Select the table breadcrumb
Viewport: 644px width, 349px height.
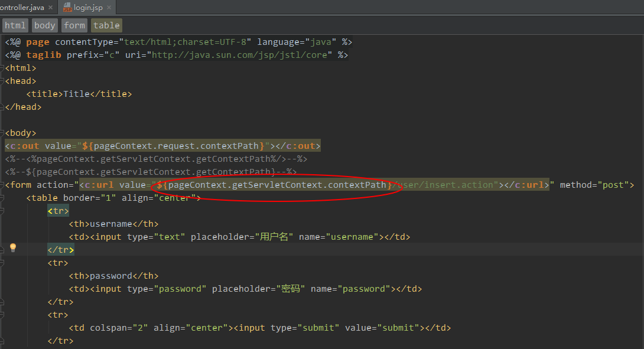point(106,25)
